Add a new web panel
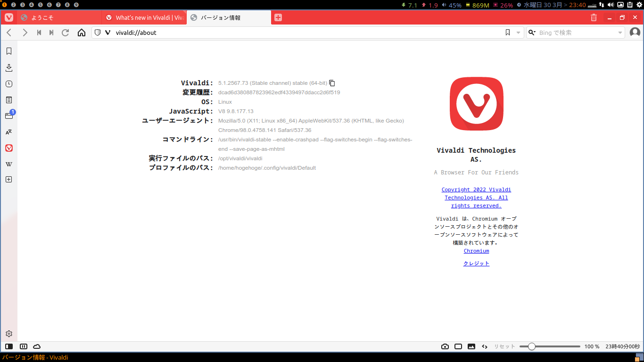Viewport: 644px width, 362px height. pyautogui.click(x=9, y=180)
